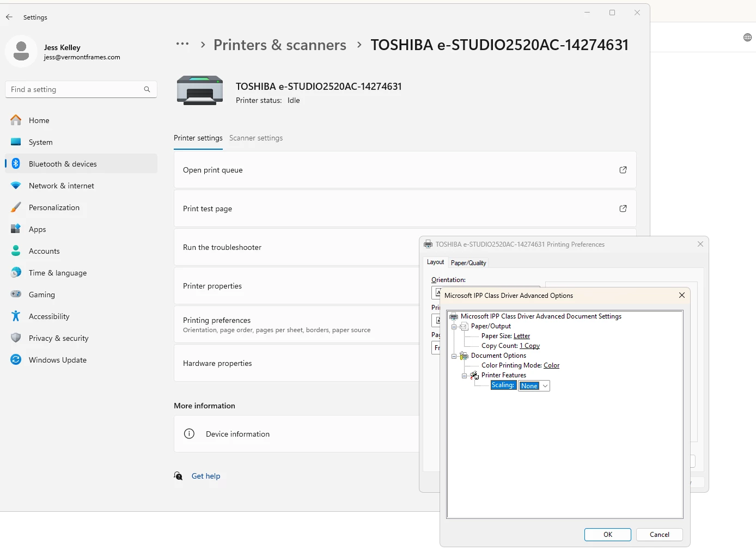Switch to the Printer settings tab
This screenshot has height=557, width=756.
coord(198,138)
